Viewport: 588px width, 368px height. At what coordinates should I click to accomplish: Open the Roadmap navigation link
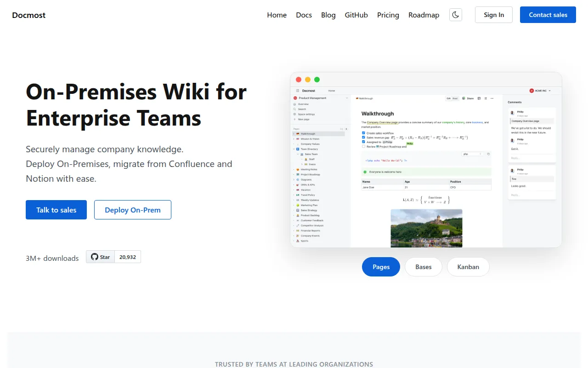(x=424, y=15)
